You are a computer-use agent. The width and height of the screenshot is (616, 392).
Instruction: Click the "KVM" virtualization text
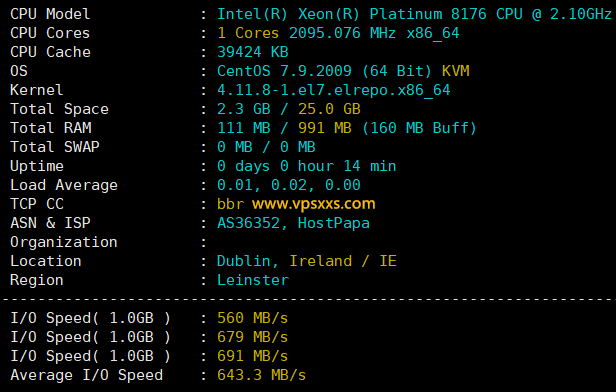(456, 71)
